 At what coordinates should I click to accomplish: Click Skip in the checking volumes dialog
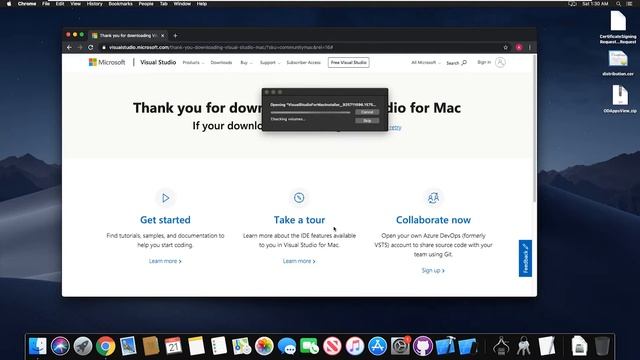point(367,120)
